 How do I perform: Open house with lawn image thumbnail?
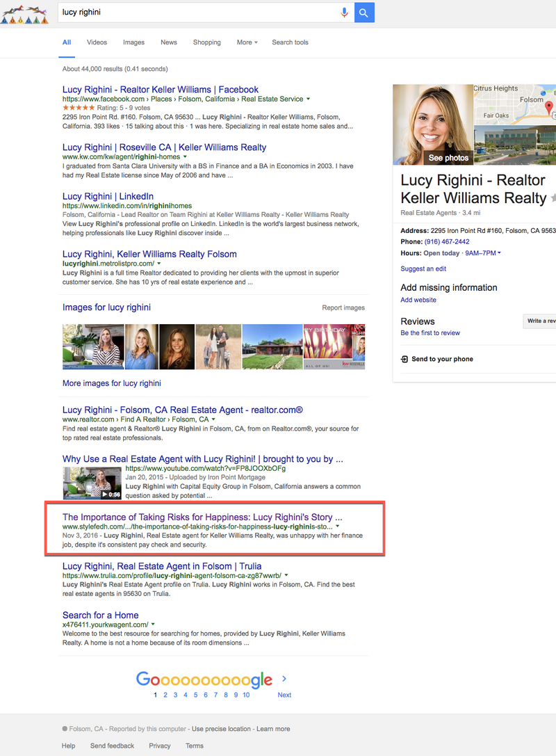point(272,346)
